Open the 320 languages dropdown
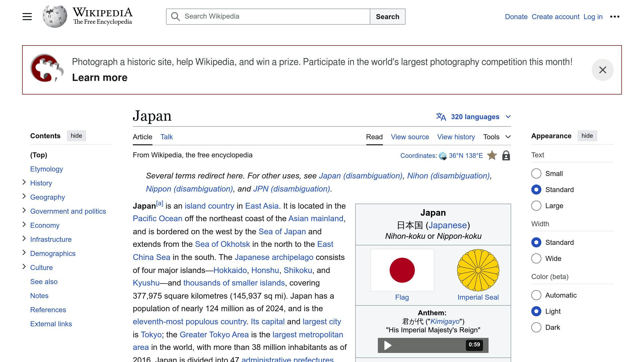Viewport: 644px width, 362px height. [x=473, y=117]
